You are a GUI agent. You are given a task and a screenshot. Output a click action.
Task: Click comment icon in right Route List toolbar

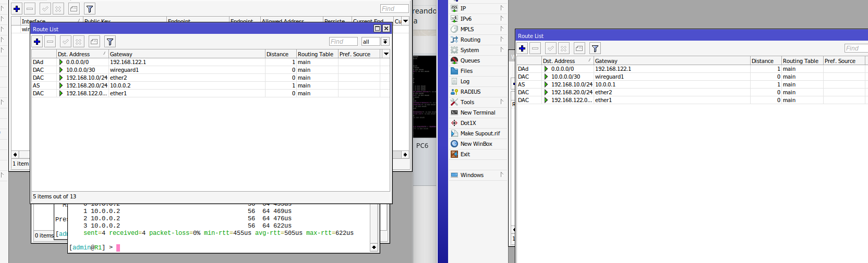click(x=579, y=48)
